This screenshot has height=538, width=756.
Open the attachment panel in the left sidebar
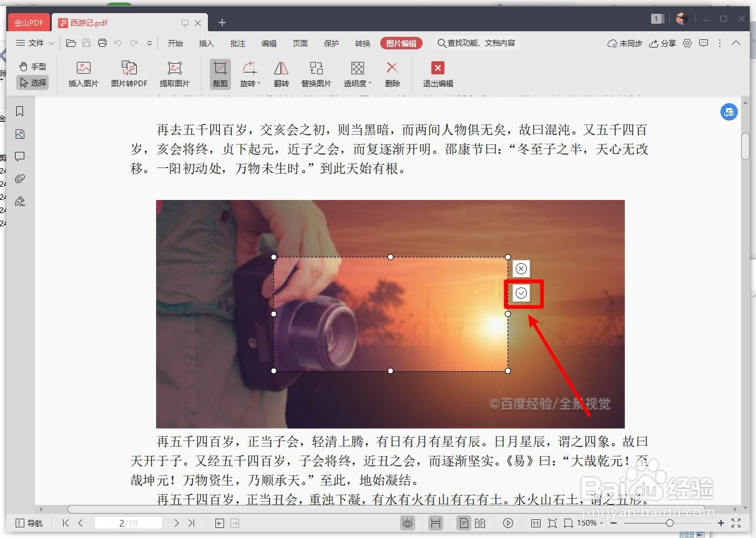[x=20, y=179]
